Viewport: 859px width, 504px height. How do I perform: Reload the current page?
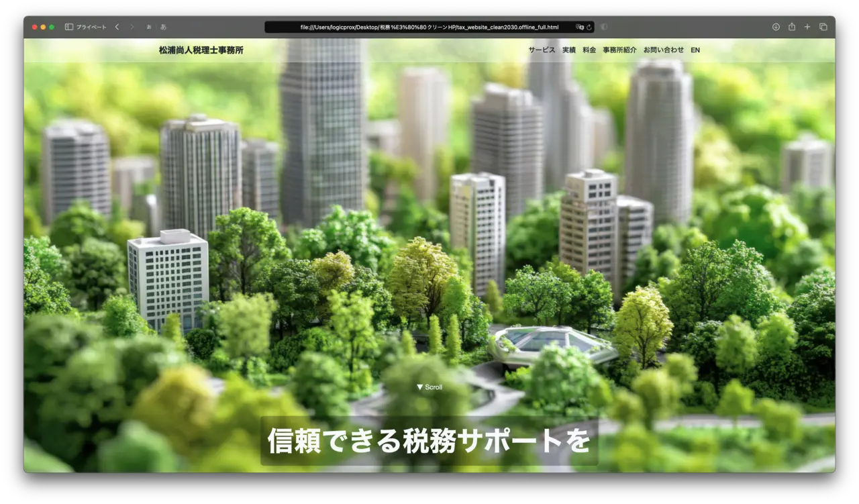point(589,27)
